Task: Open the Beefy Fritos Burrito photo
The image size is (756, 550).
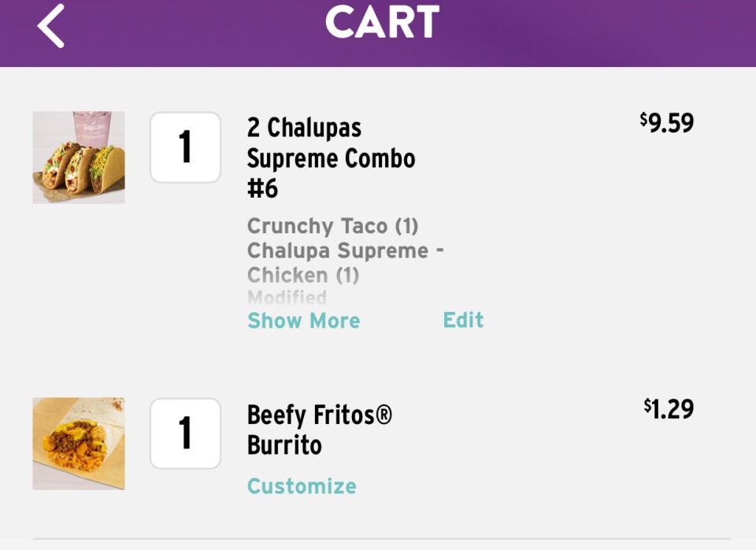Action: [79, 444]
